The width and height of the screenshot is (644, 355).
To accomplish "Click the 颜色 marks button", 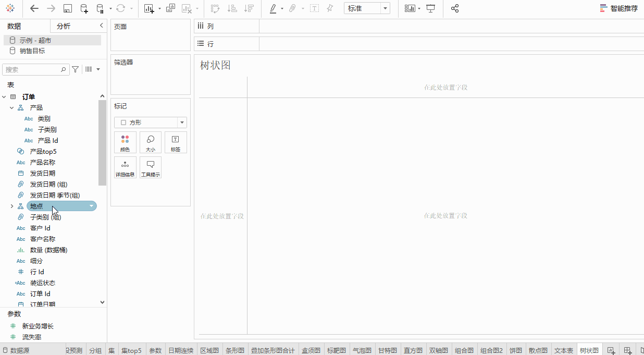I will coord(125,142).
